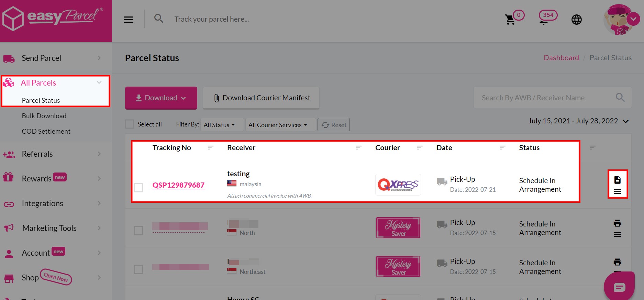Open the language globe selector

tap(577, 20)
